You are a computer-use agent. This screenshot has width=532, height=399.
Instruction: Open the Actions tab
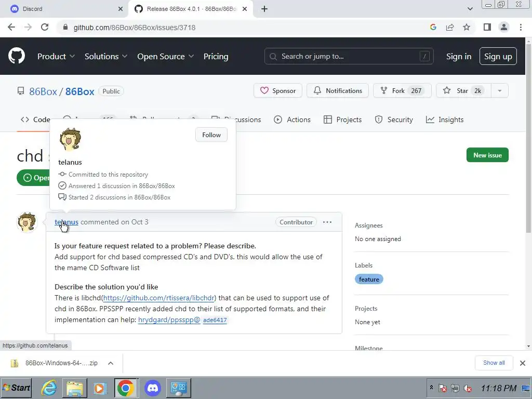pyautogui.click(x=292, y=119)
